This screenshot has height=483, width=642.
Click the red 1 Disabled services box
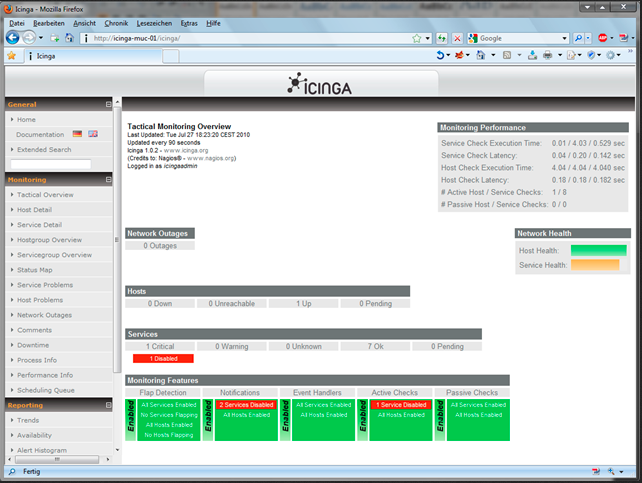point(163,359)
